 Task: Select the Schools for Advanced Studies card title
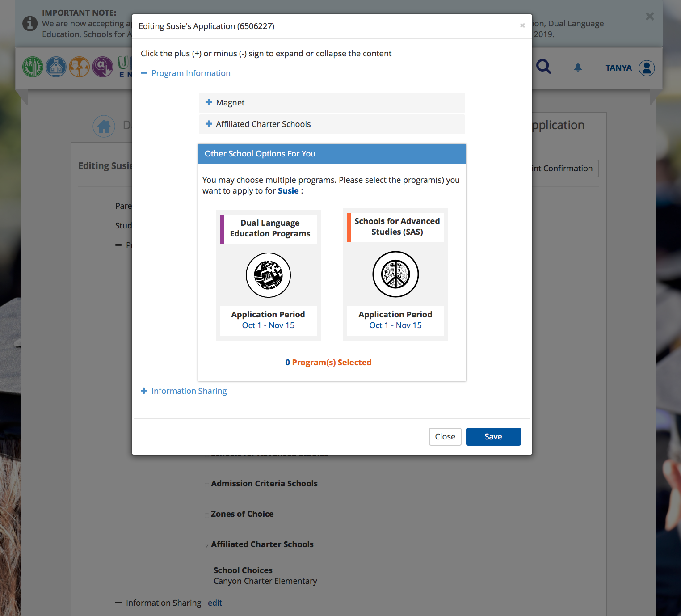(x=397, y=227)
